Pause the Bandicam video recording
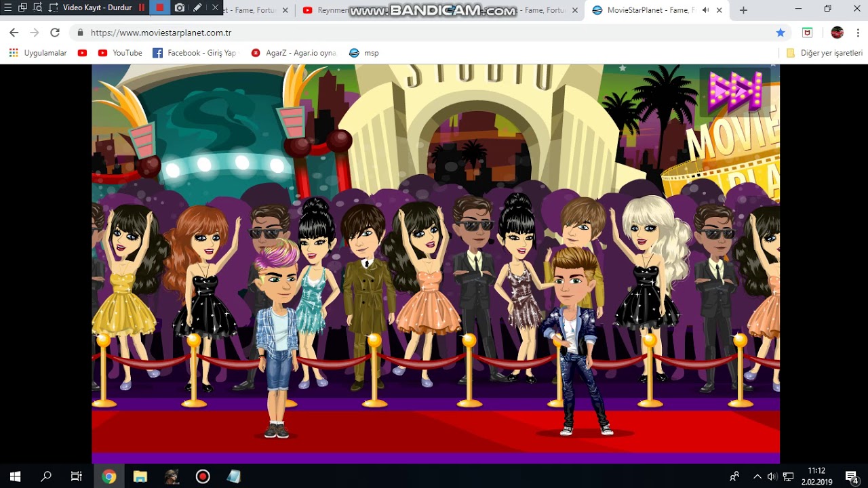Image resolution: width=868 pixels, height=488 pixels. (142, 8)
